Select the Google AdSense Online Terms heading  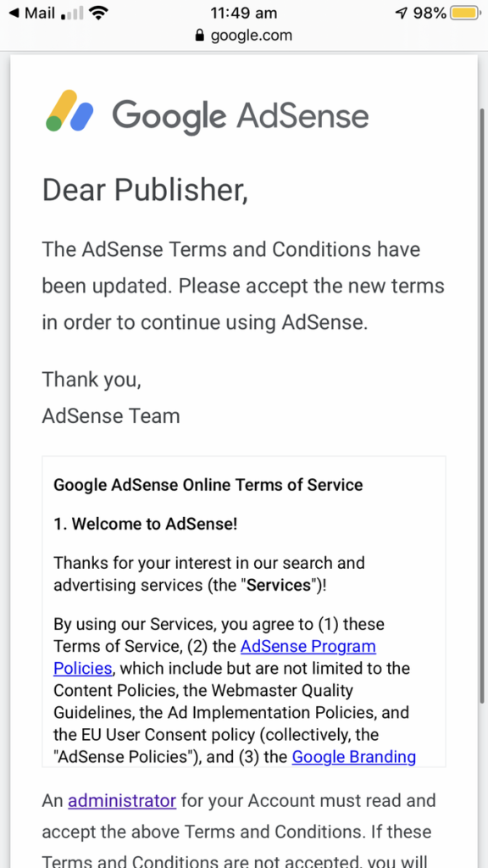point(208,485)
